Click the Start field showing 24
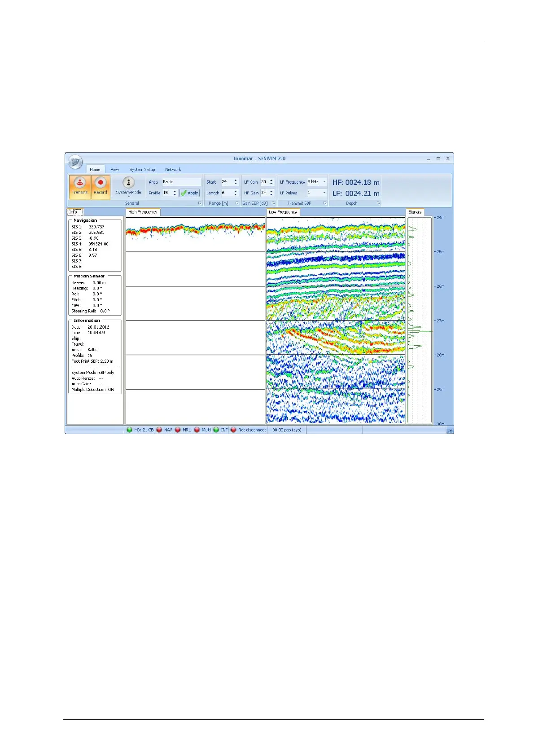The image size is (534, 756). [x=227, y=182]
